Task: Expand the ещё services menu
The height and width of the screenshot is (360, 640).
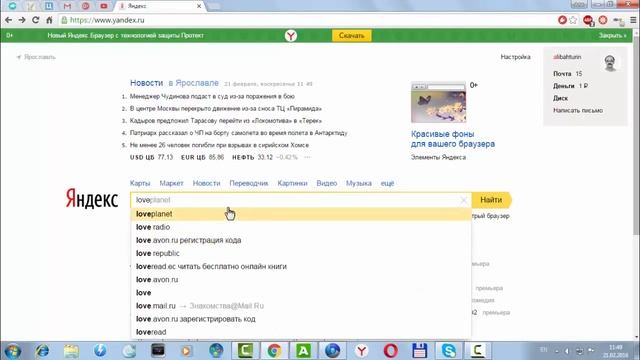Action: (387, 183)
